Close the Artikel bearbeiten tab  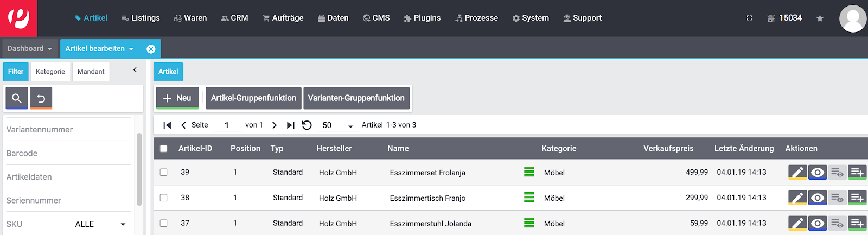coord(151,49)
